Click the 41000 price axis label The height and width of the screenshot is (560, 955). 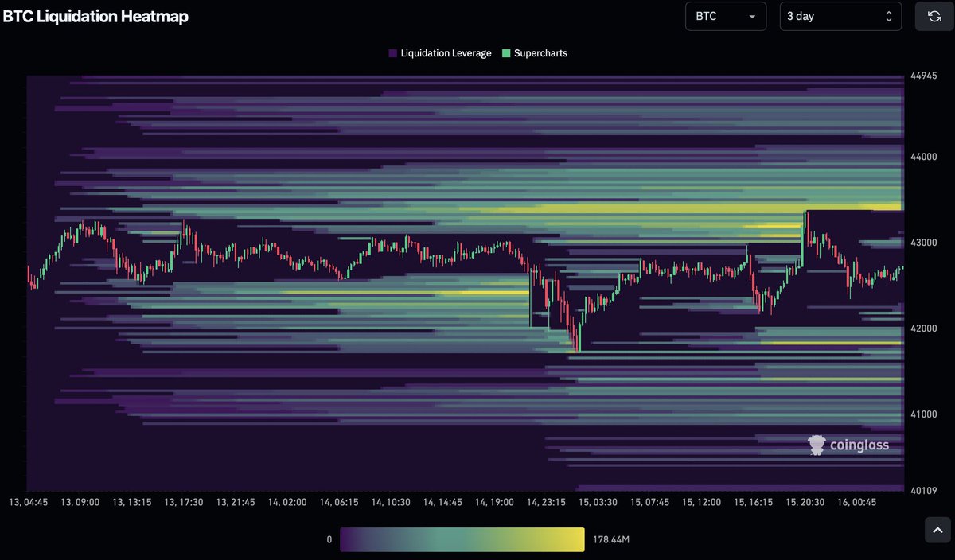point(924,414)
